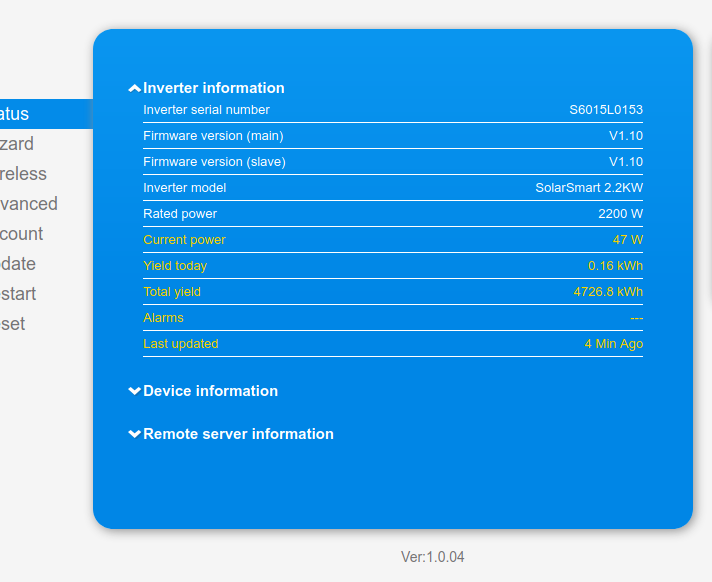
Task: Select the Account menu item
Action: pyautogui.click(x=22, y=234)
